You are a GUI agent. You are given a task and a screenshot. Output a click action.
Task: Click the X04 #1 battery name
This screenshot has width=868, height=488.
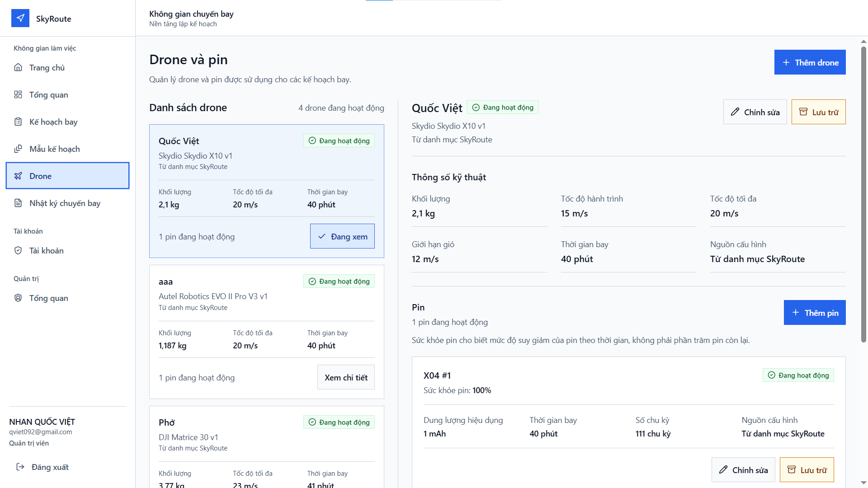point(437,375)
